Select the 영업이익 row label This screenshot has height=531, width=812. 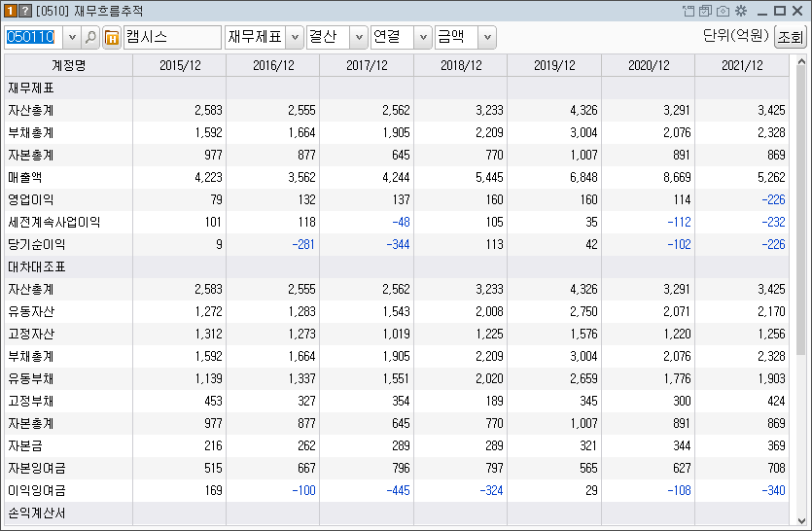tap(31, 200)
